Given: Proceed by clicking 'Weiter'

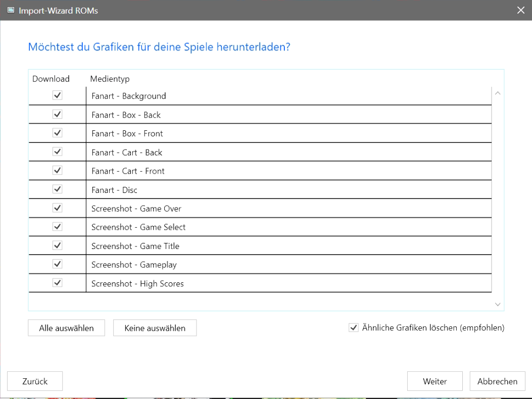Looking at the screenshot, I should (x=434, y=381).
